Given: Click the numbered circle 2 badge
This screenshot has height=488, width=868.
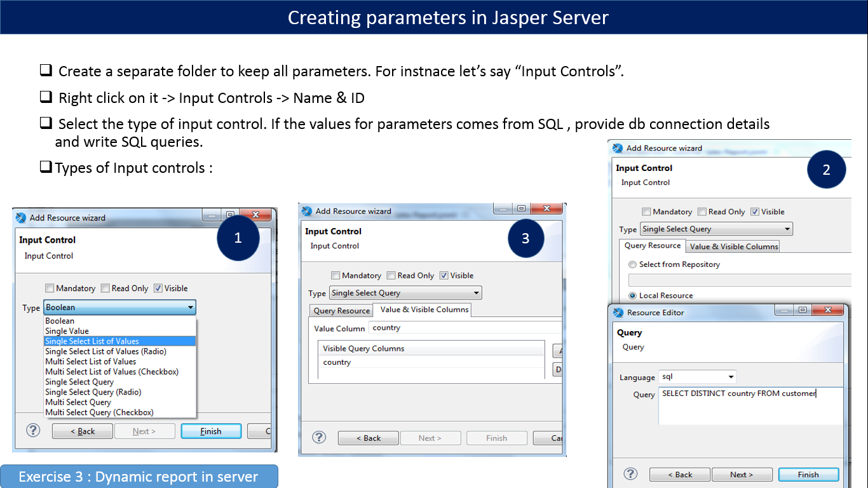Looking at the screenshot, I should [827, 170].
